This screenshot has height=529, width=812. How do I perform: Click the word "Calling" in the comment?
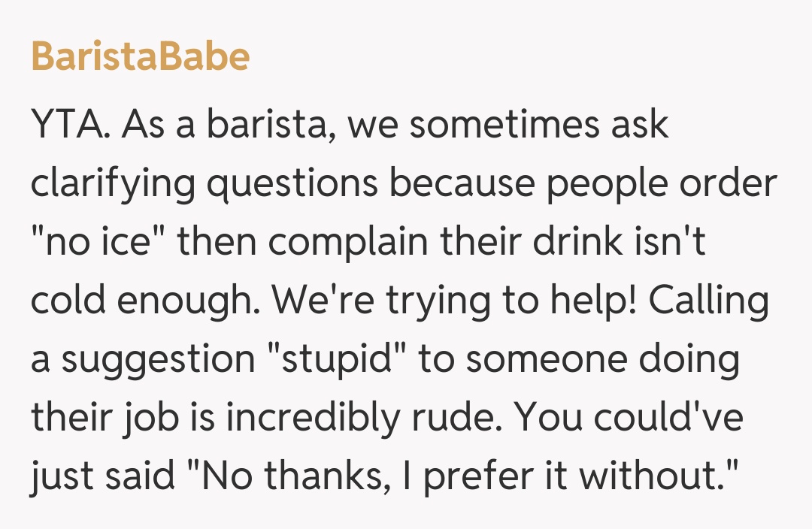(x=708, y=301)
